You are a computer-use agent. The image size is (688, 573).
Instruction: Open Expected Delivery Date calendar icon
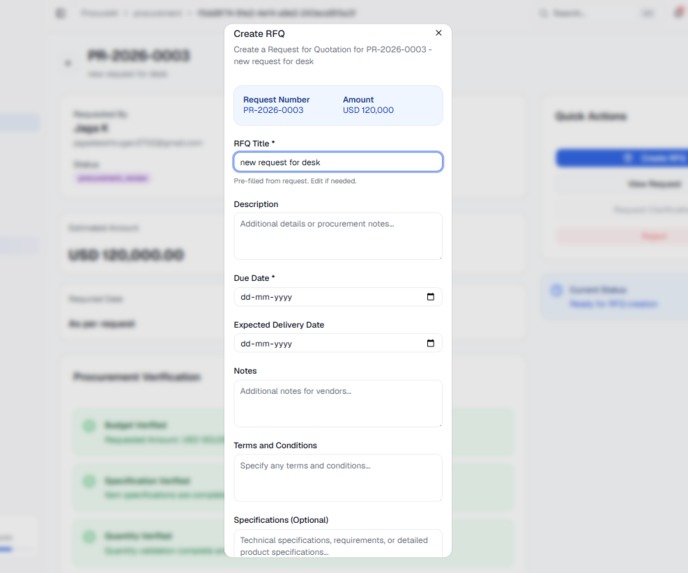tap(430, 343)
